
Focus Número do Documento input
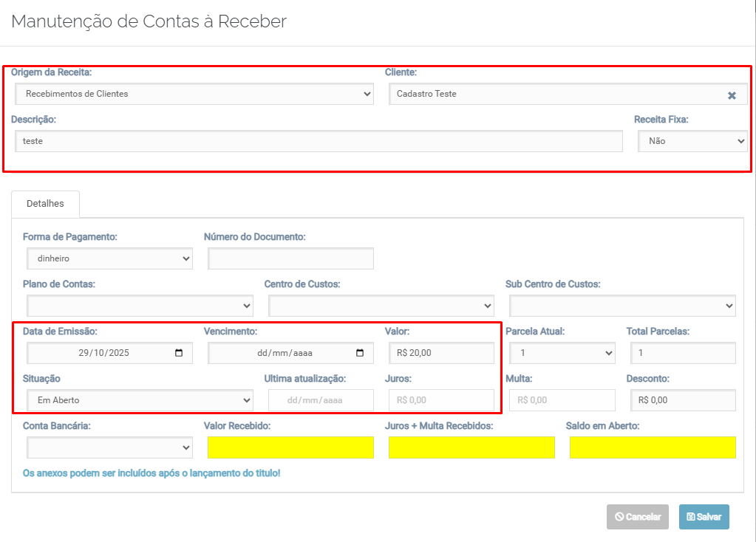click(290, 259)
